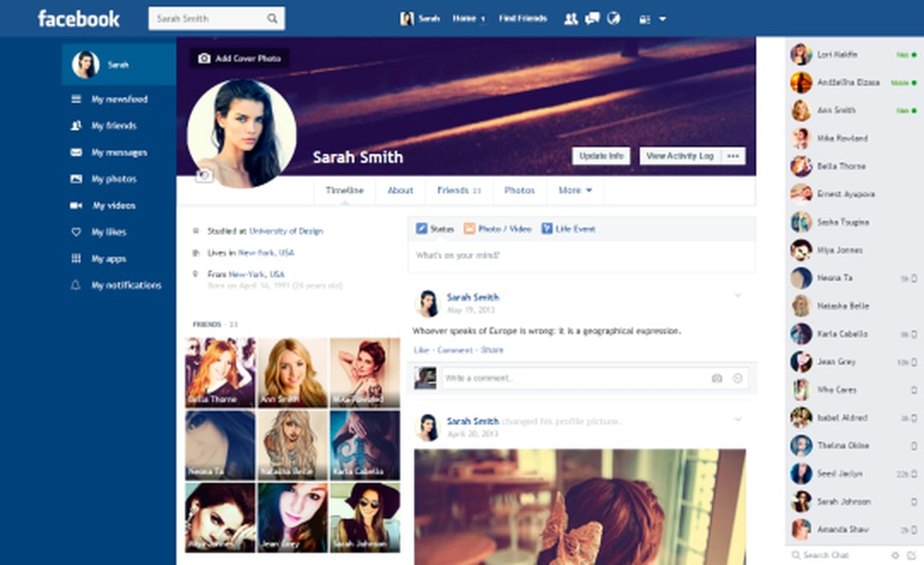The height and width of the screenshot is (565, 924).
Task: Open notifications globe icon in top bar
Action: 613,19
